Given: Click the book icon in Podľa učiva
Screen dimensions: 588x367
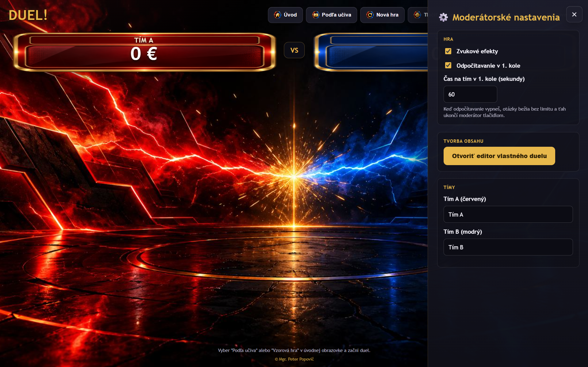Looking at the screenshot, I should point(315,15).
